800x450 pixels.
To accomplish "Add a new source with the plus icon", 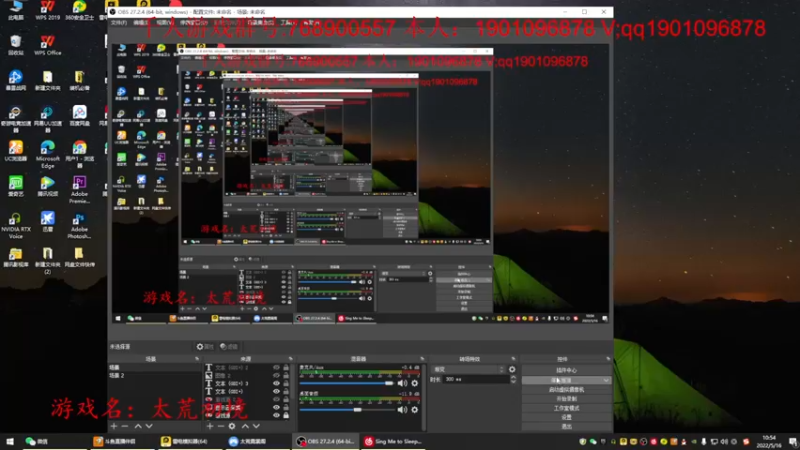I will 210,426.
